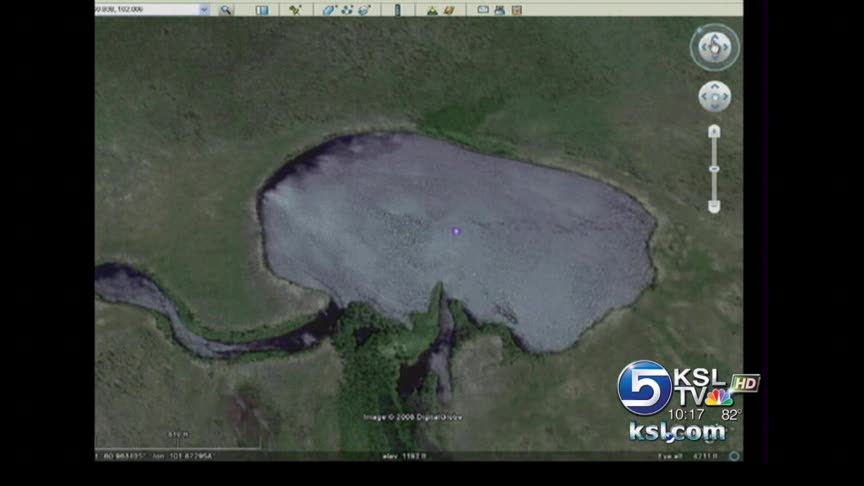Click move joystick right arrow
The height and width of the screenshot is (486, 864).
pos(726,97)
